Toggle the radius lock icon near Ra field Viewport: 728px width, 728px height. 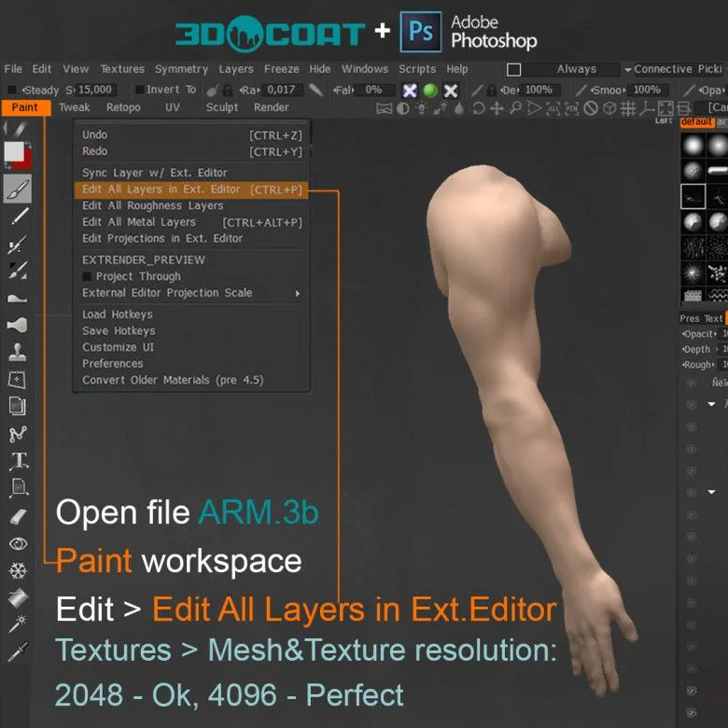(228, 91)
